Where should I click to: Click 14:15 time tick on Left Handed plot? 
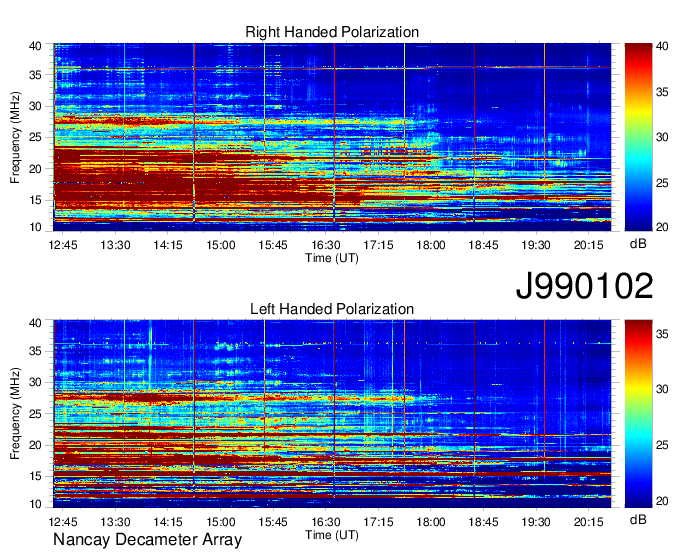(168, 522)
